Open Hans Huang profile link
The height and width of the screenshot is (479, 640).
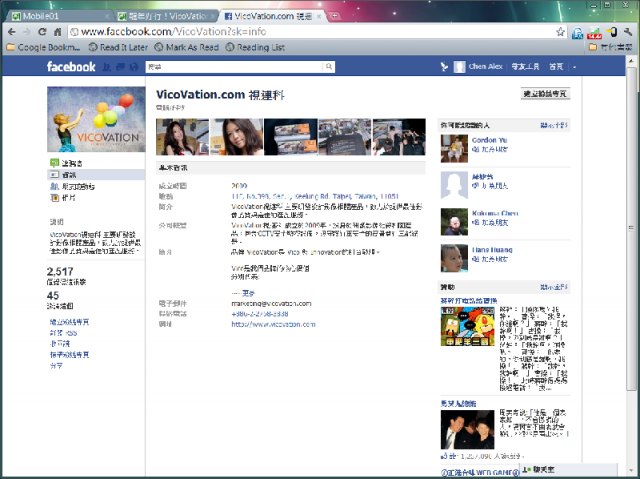click(492, 250)
